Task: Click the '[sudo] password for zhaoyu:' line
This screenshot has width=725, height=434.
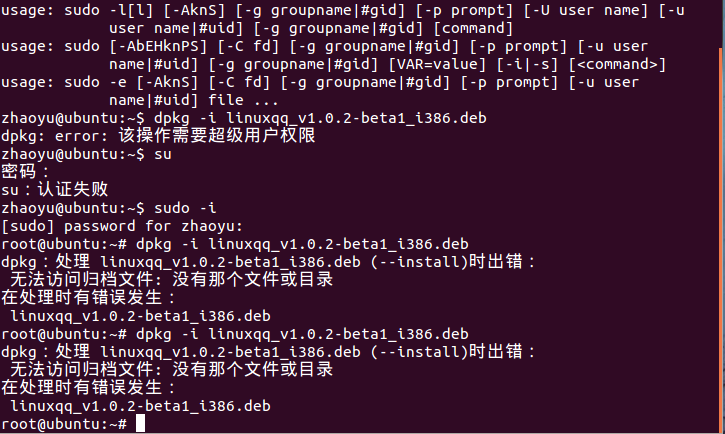Action: [x=122, y=226]
